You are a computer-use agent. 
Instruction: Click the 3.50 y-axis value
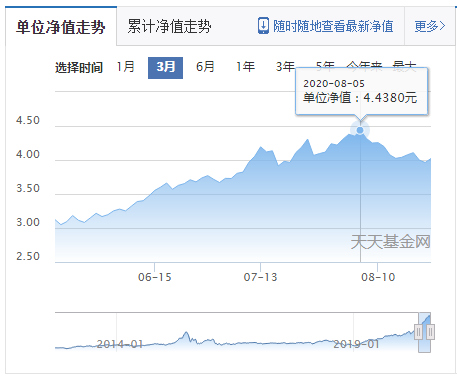click(x=28, y=188)
